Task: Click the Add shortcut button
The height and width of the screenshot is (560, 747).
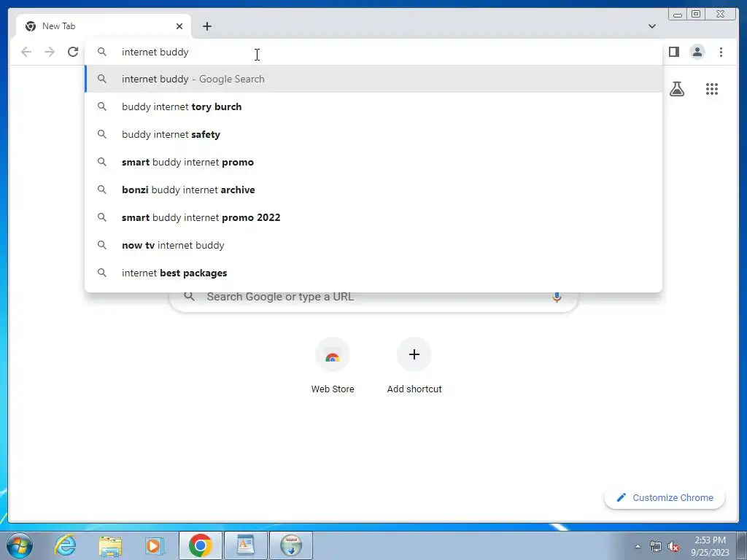Action: [414, 367]
